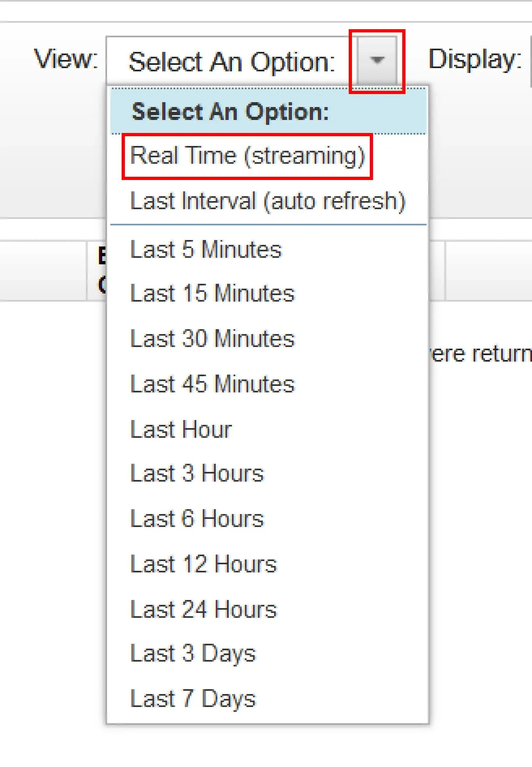Viewport: 532px width, 767px height.
Task: Pick Last 3 Hours option
Action: pos(197,473)
